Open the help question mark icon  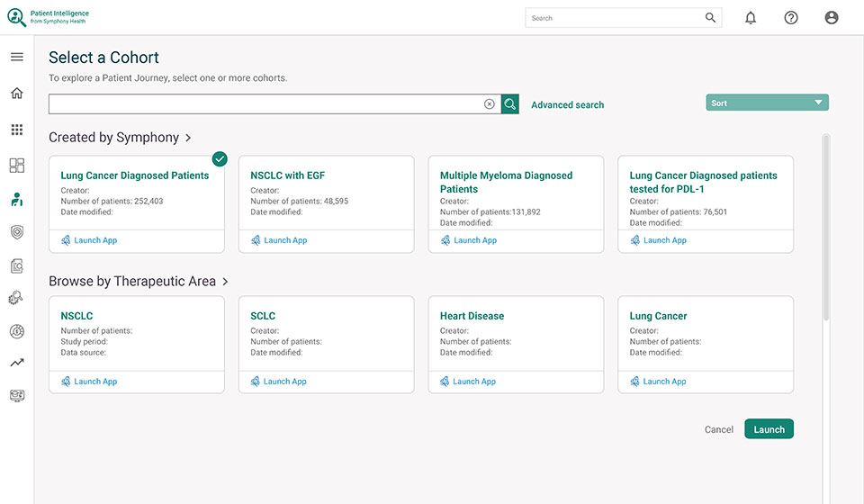[791, 18]
